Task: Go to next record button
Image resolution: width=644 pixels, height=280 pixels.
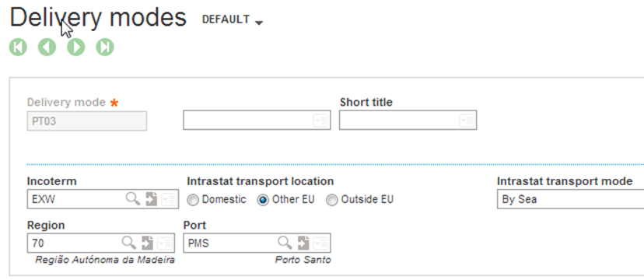Action: (76, 47)
